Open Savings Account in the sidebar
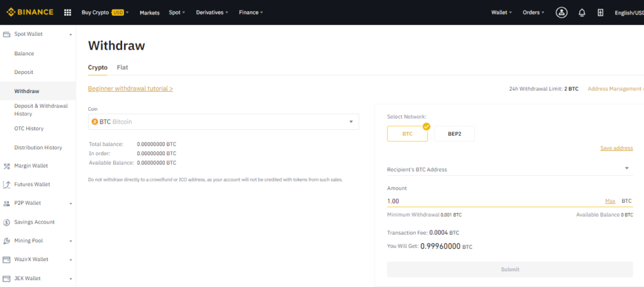644x287 pixels. (35, 222)
